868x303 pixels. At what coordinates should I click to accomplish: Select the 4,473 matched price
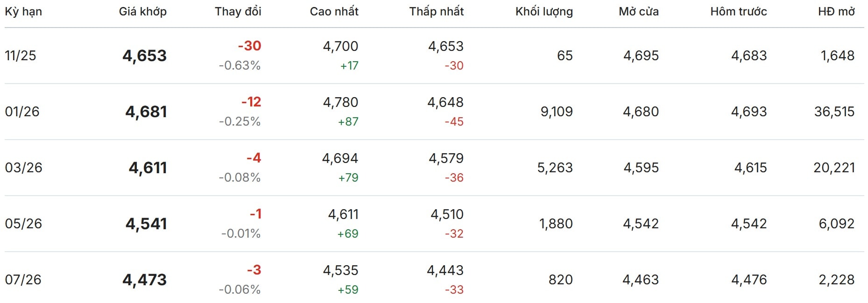[x=144, y=280]
